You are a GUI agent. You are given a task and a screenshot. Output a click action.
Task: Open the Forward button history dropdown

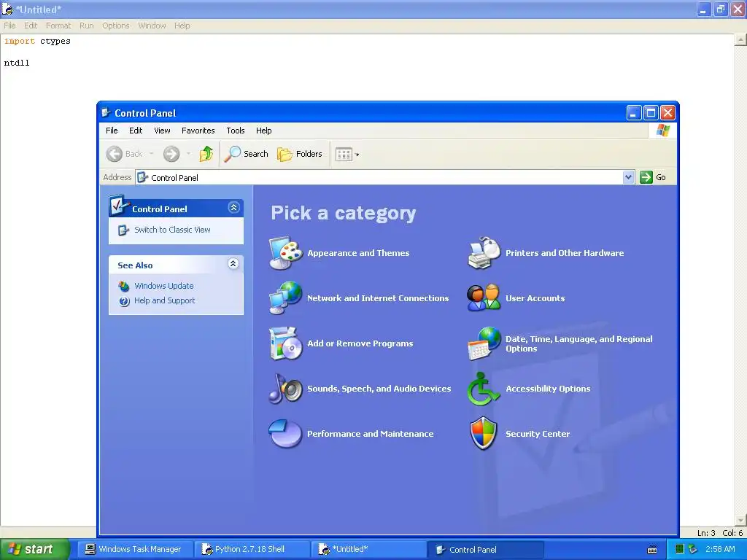(x=189, y=154)
